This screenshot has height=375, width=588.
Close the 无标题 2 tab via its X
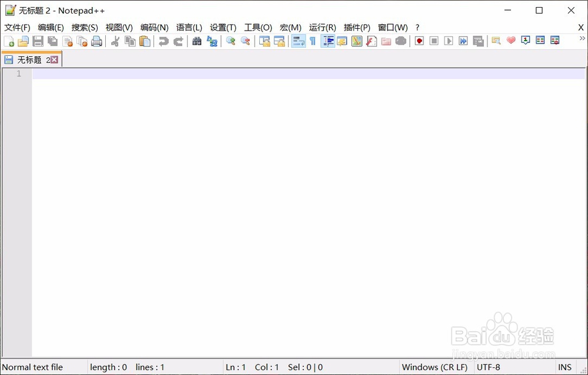click(x=54, y=59)
